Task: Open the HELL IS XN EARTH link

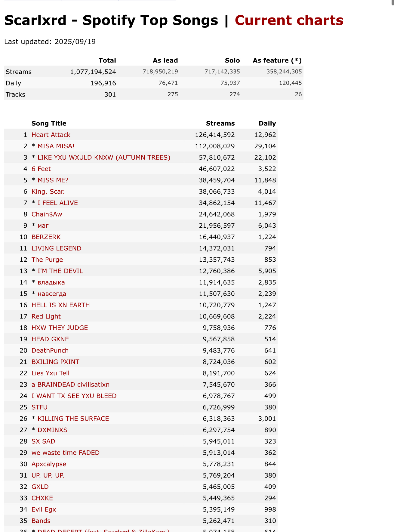Action: [61, 305]
